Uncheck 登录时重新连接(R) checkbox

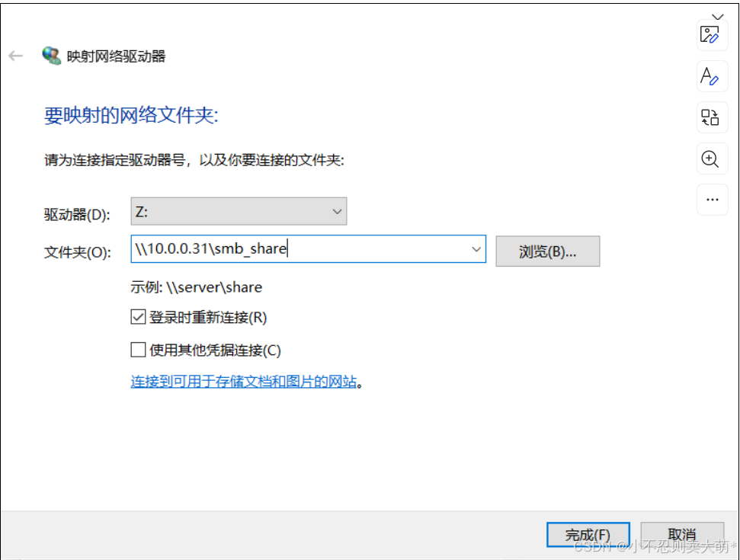pyautogui.click(x=138, y=317)
